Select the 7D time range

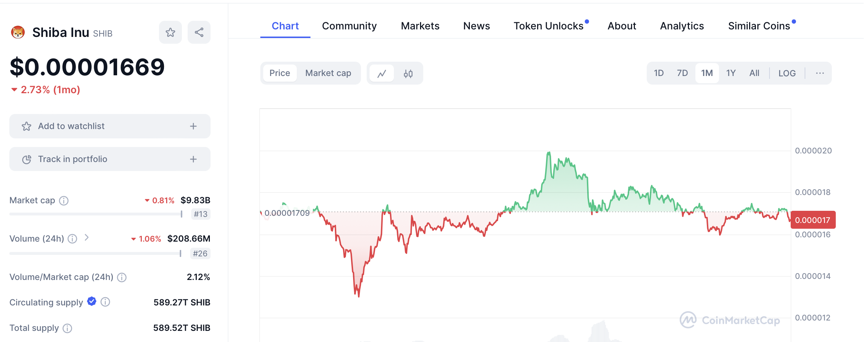[x=682, y=73]
